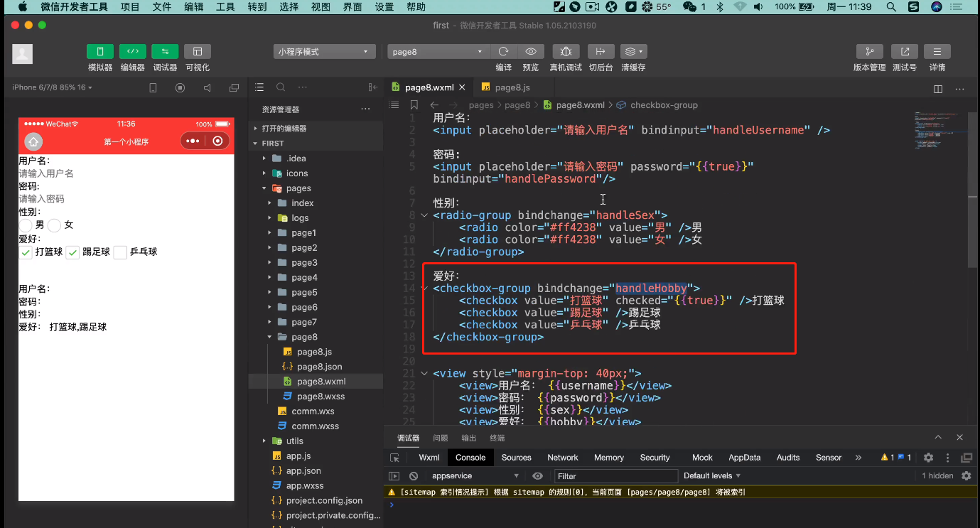Uncheck the 打篮球 checkbox in simulator
The width and height of the screenshot is (980, 528).
point(26,252)
